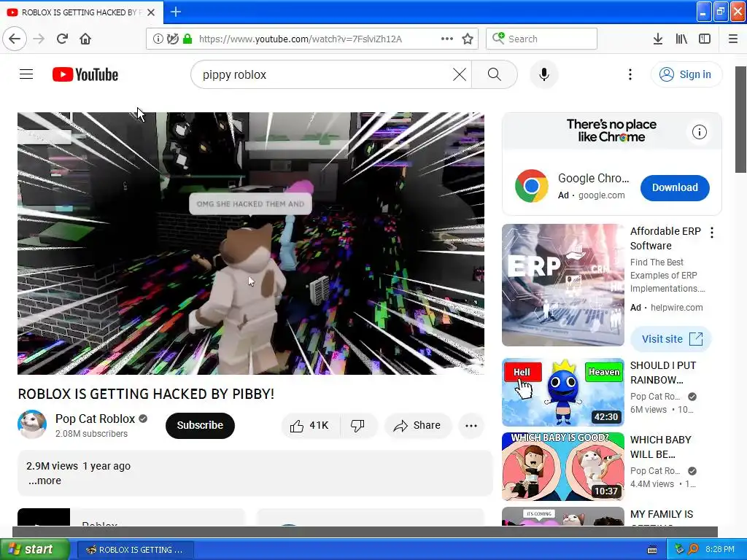747x560 pixels.
Task: Click the Sign in button
Action: coord(686,74)
